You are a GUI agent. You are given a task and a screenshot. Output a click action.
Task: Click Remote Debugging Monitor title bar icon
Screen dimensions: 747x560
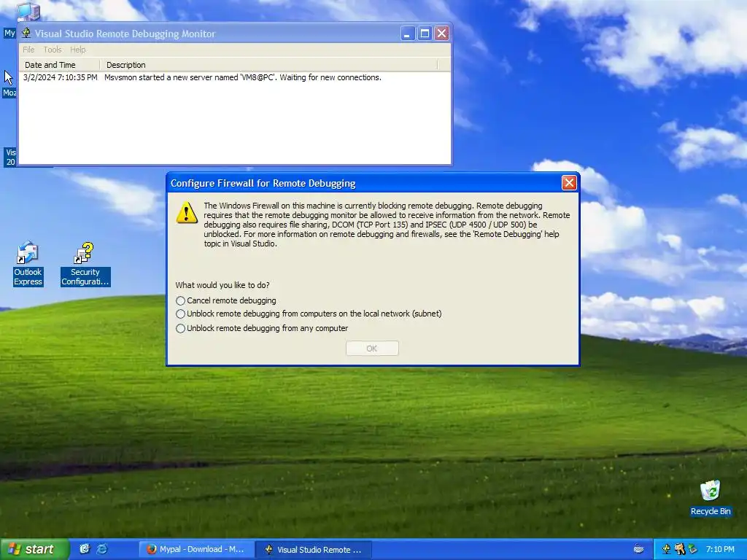click(x=27, y=34)
